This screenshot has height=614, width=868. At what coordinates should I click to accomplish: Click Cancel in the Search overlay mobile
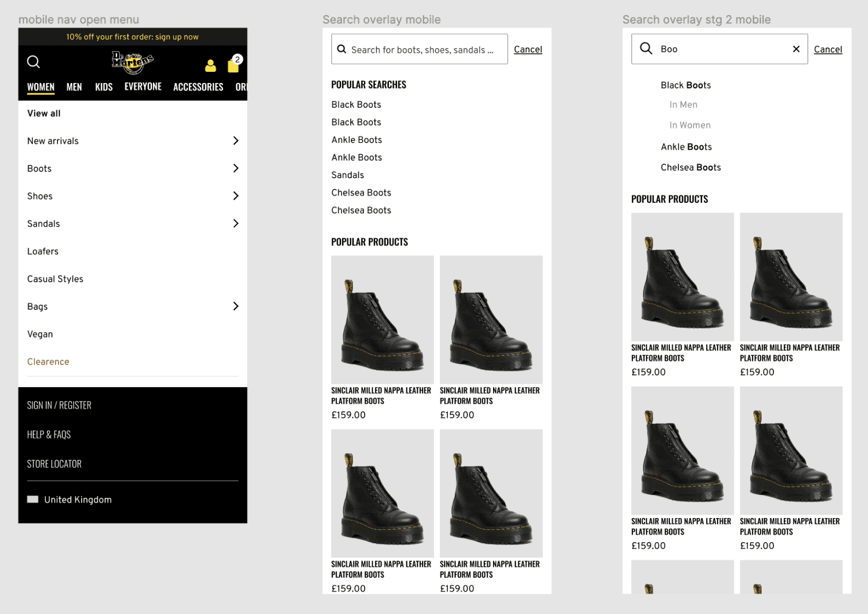pyautogui.click(x=528, y=49)
